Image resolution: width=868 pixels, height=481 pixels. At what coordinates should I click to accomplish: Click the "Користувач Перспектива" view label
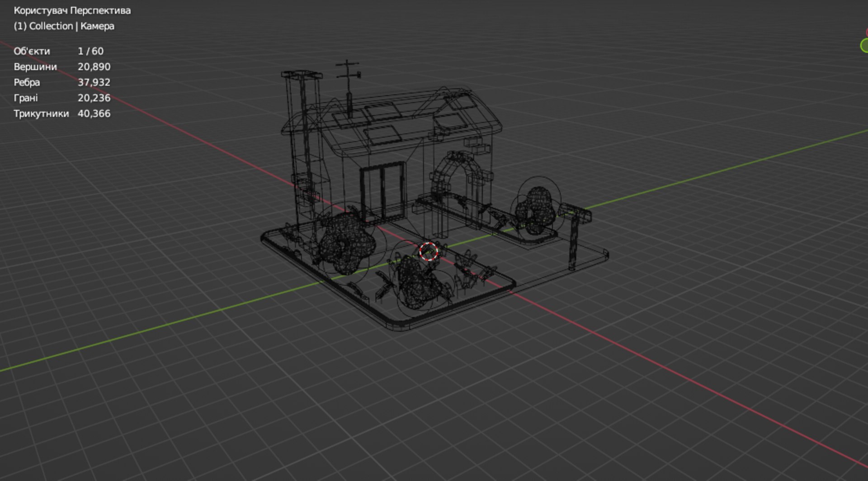[x=72, y=10]
